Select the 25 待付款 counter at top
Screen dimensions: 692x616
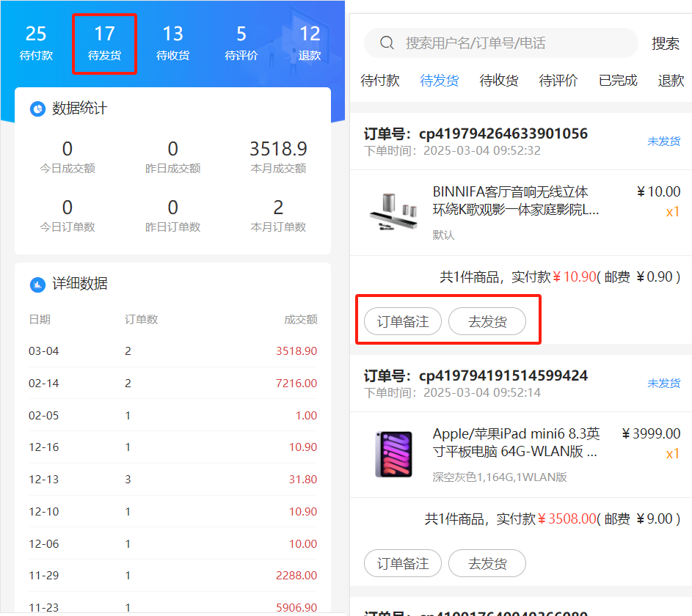click(36, 43)
